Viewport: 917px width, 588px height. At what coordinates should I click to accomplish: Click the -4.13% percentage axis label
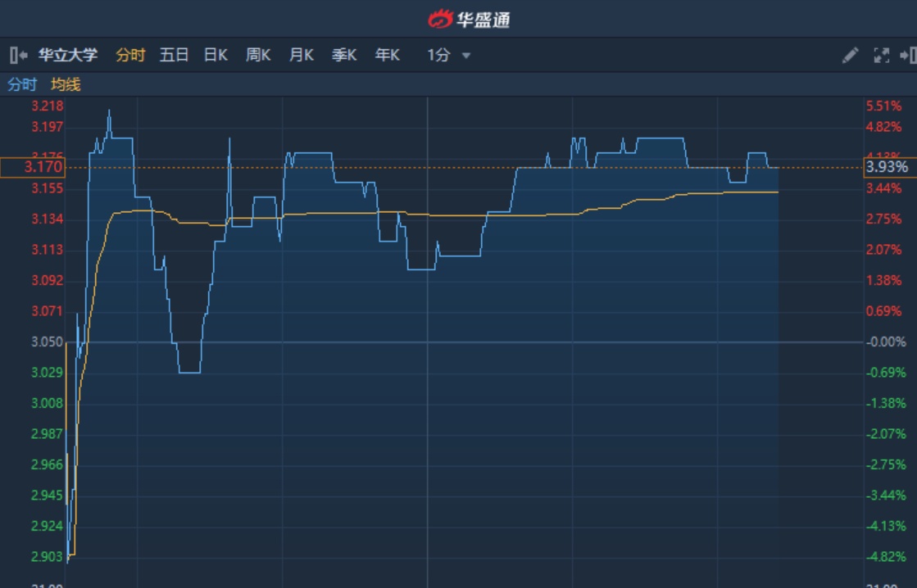[886, 526]
